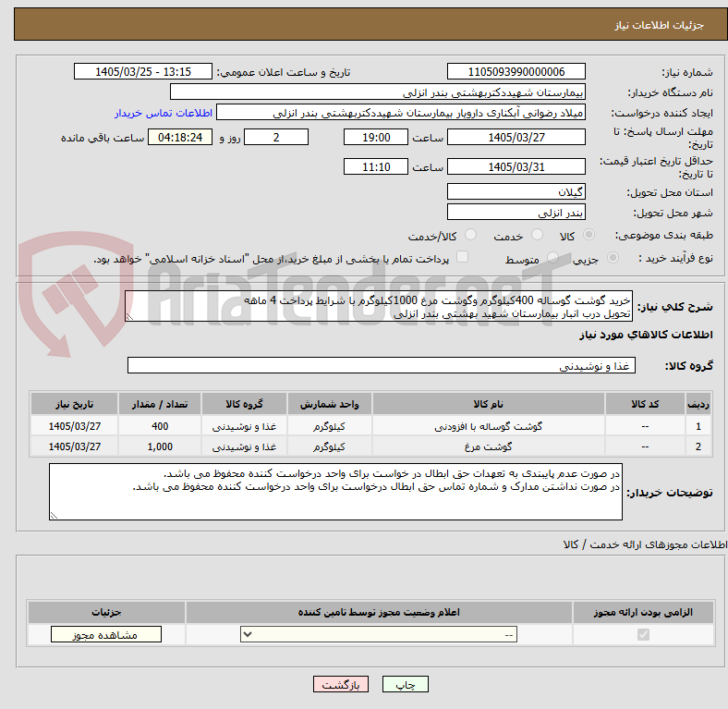Click the quantity 1,000 cell
728x709 pixels.
pyautogui.click(x=160, y=446)
